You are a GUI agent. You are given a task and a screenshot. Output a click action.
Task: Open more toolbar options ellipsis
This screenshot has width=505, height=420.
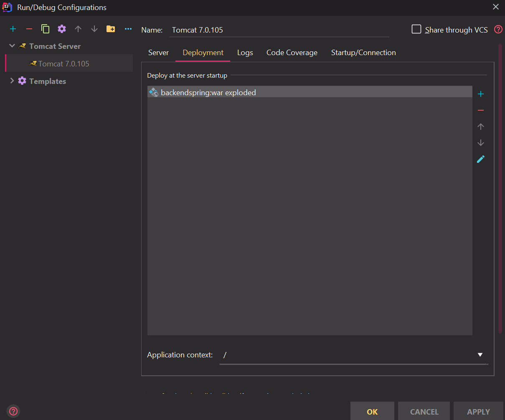pos(128,29)
